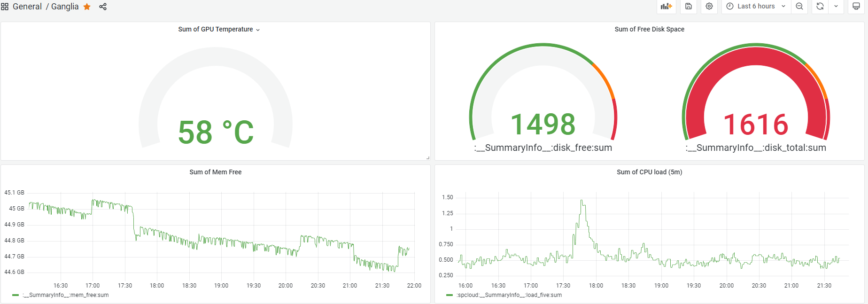
Task: Refresh the dashboard now
Action: click(820, 6)
